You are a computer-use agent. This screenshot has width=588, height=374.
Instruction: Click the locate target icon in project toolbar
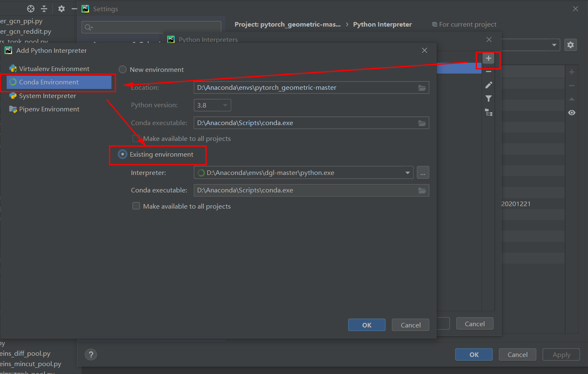[31, 9]
